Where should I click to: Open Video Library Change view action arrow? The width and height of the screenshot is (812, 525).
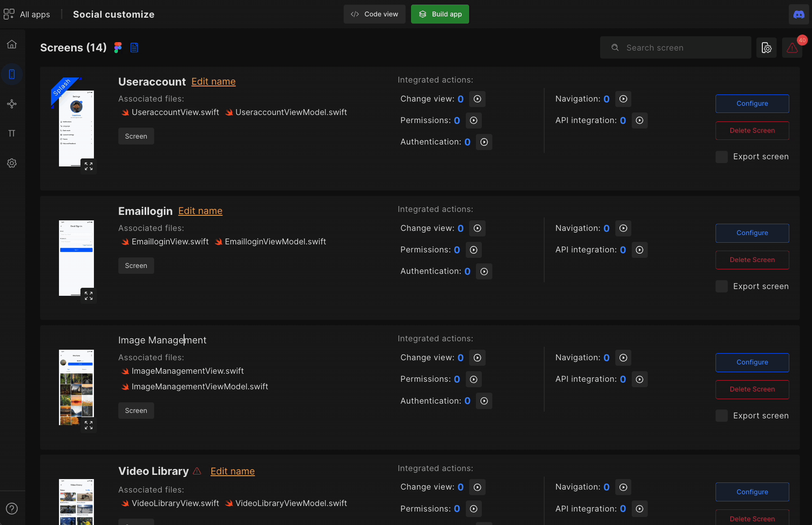tap(477, 487)
